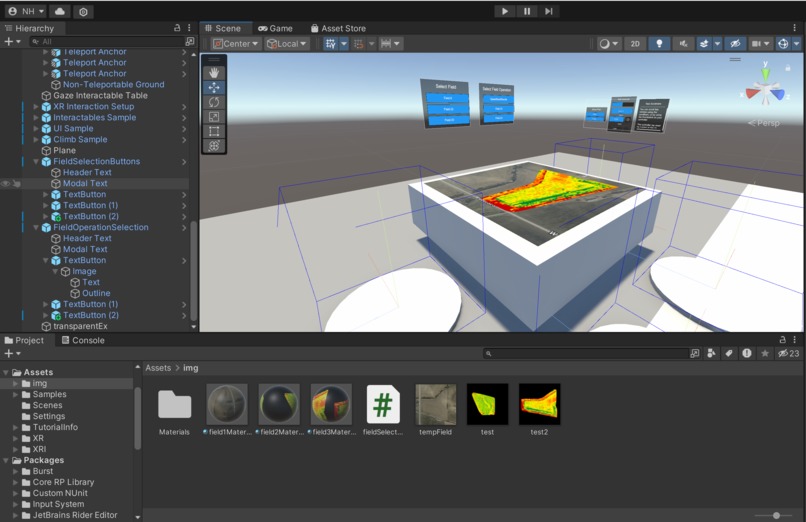Search by type filter icon in Project
806x522 pixels.
(x=711, y=353)
